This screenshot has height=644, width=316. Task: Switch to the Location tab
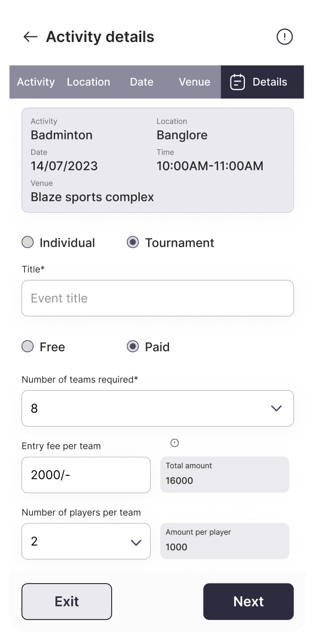click(89, 82)
